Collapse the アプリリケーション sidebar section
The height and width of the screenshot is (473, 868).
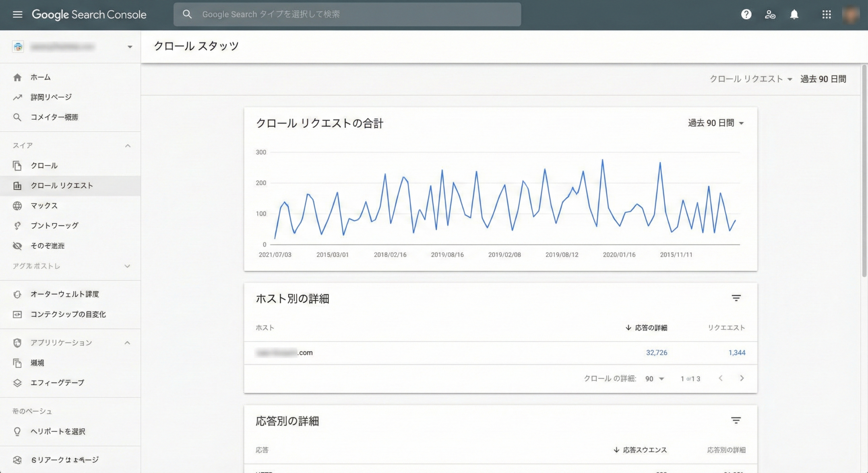tap(127, 343)
